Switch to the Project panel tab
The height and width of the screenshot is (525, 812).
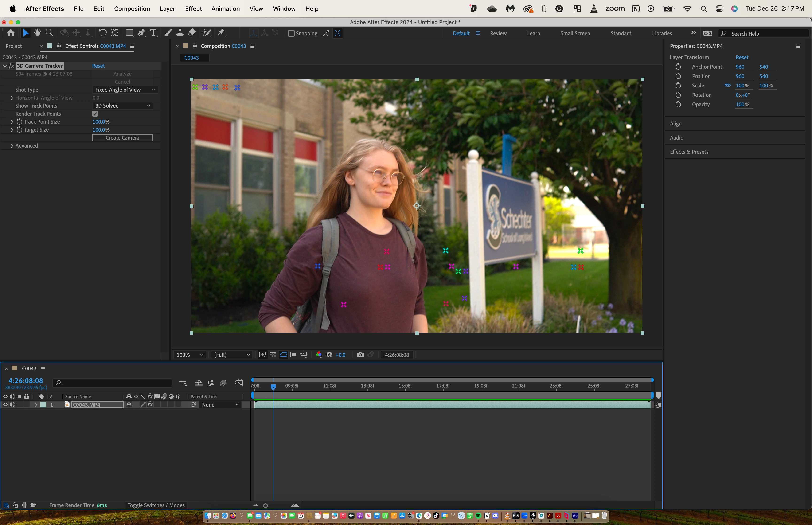point(14,46)
